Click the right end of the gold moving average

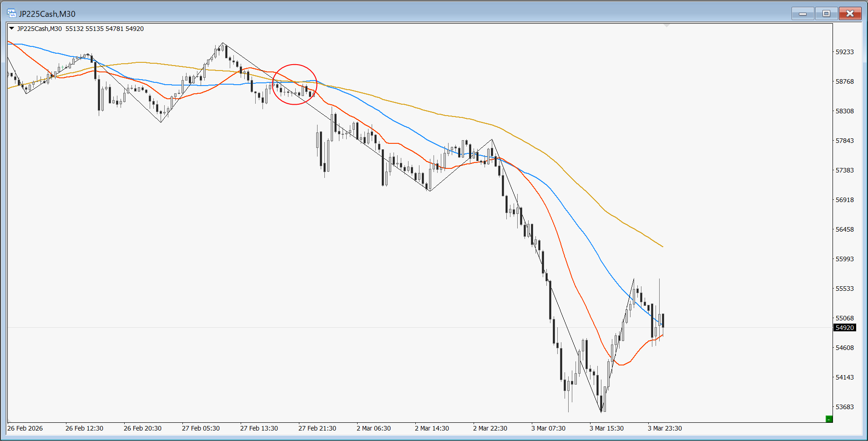click(662, 246)
